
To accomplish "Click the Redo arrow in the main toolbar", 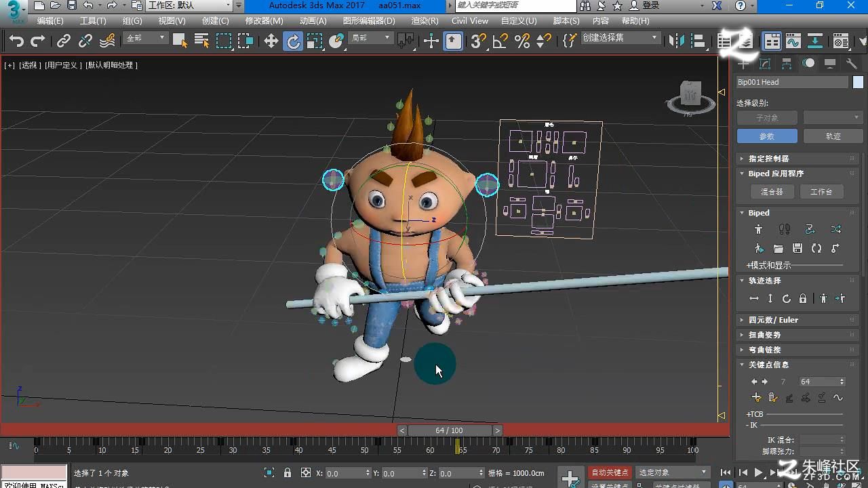I will pos(38,41).
